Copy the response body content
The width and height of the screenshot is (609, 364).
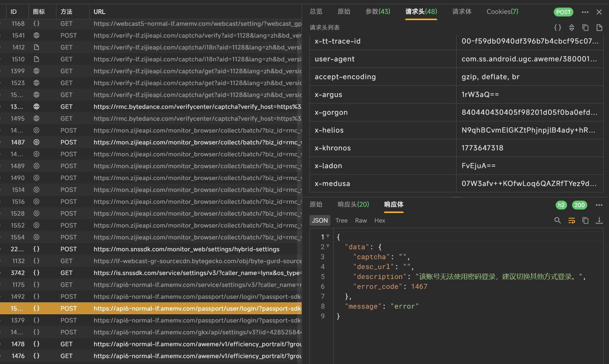tap(585, 220)
